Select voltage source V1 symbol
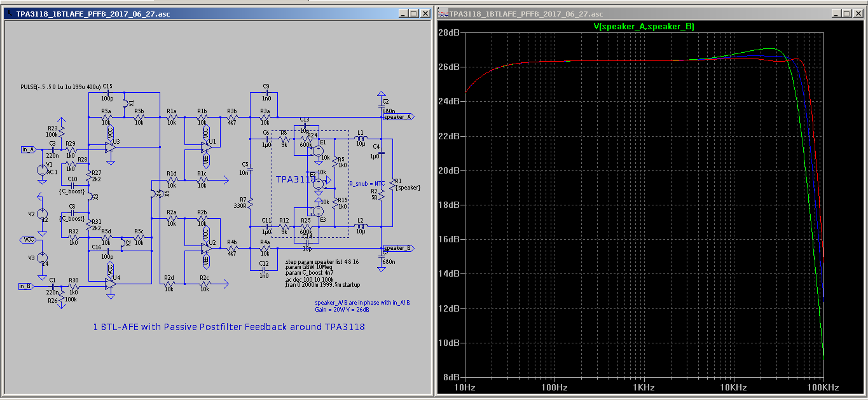Viewport: 868px width, 400px height. (42, 170)
